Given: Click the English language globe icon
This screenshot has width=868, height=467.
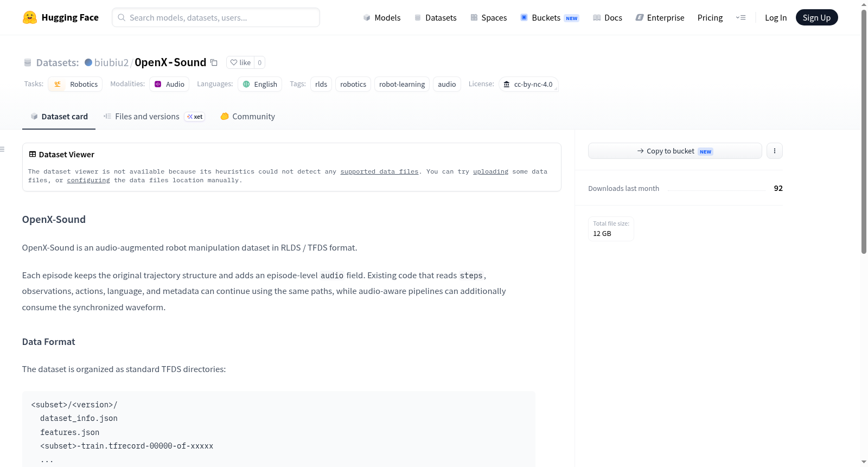Looking at the screenshot, I should coord(246,84).
